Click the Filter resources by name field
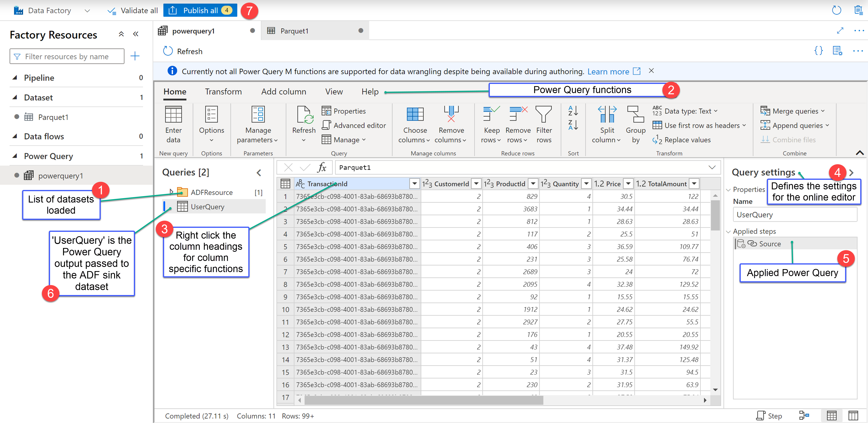The image size is (868, 423). 67,56
